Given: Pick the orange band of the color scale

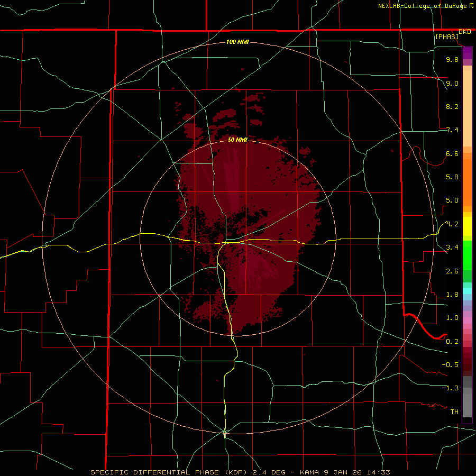Looking at the screenshot, I should click(467, 182).
